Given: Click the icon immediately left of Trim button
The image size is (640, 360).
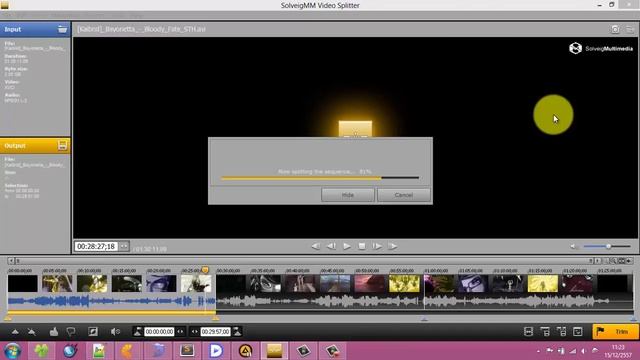Looking at the screenshot, I should point(578,332).
